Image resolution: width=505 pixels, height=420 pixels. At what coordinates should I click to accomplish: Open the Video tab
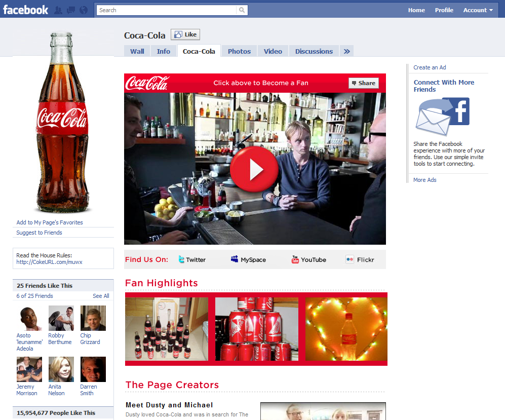(273, 51)
